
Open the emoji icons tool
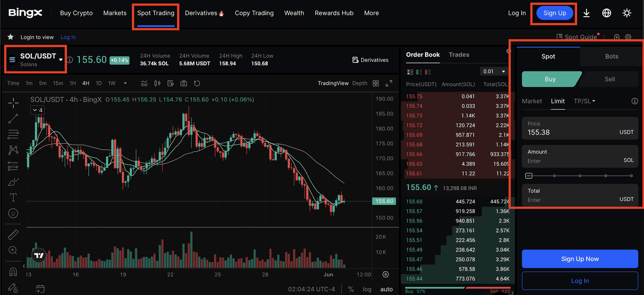[x=14, y=214]
